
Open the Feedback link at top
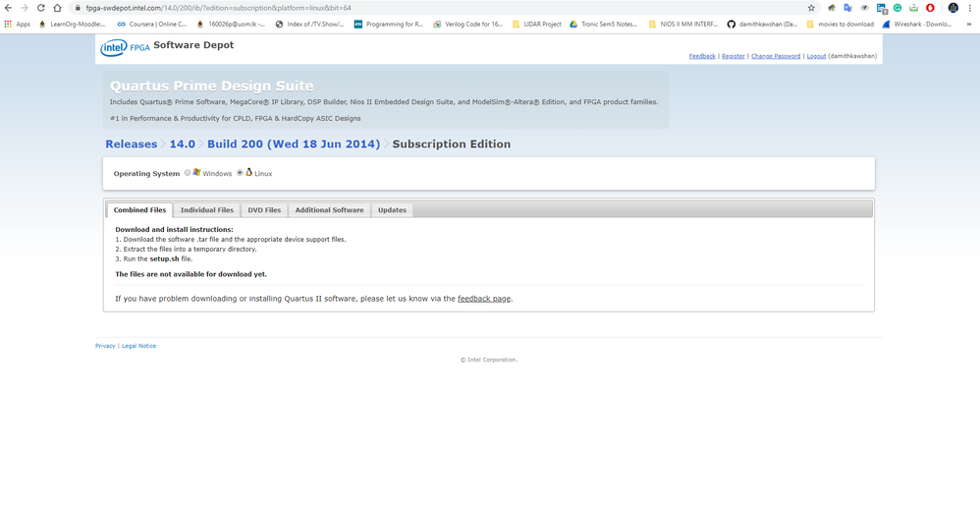point(702,56)
